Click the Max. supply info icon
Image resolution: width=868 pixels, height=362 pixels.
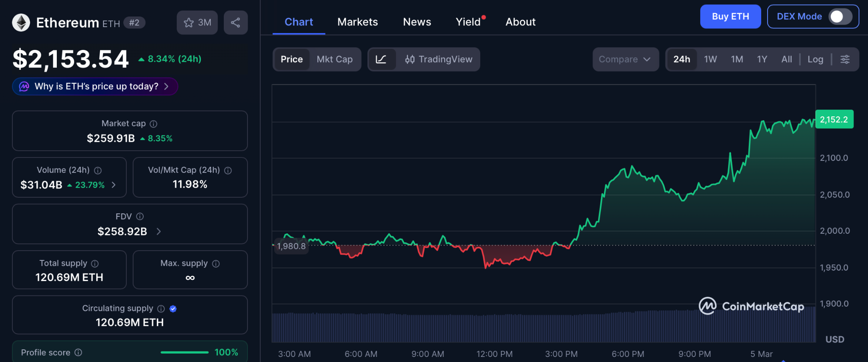click(216, 263)
